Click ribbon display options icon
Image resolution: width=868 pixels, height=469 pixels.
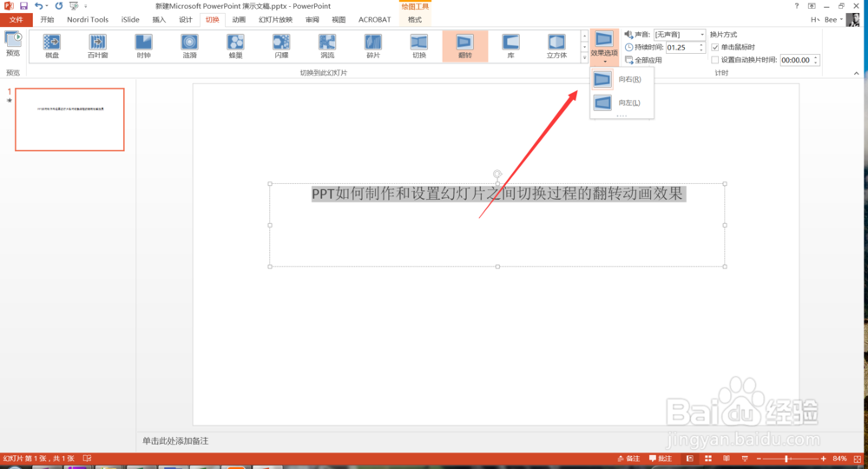point(812,6)
